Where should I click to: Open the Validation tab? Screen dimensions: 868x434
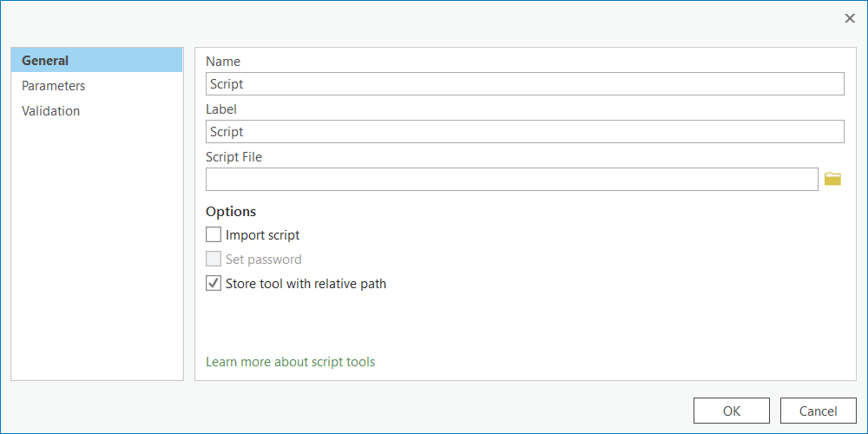[51, 111]
